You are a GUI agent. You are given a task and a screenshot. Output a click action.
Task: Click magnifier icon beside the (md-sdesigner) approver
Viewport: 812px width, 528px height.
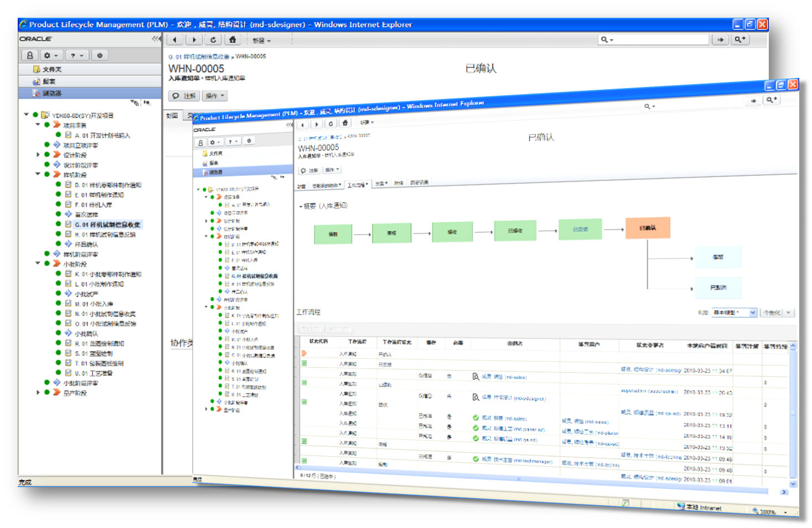[x=475, y=397]
